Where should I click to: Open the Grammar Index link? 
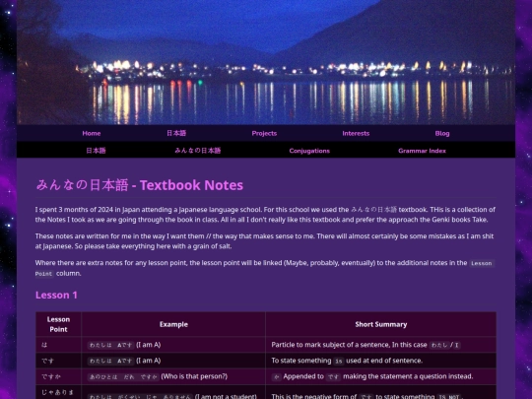422,151
